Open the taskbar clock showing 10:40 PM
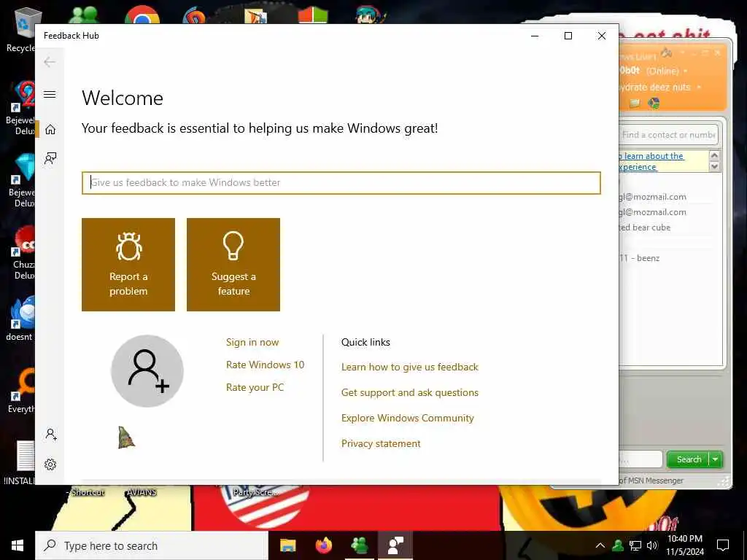The width and height of the screenshot is (747, 560). point(684,545)
